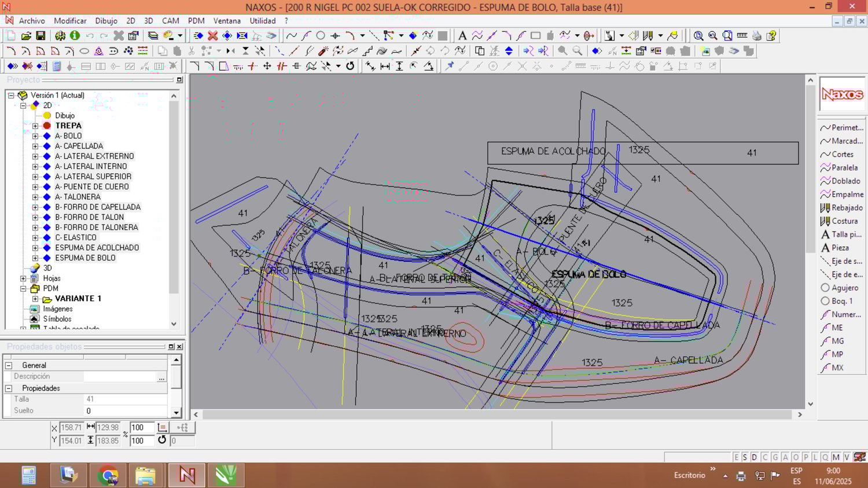Click the calculator icon in third toolbar row
Image resolution: width=868 pixels, height=488 pixels.
[x=57, y=66]
